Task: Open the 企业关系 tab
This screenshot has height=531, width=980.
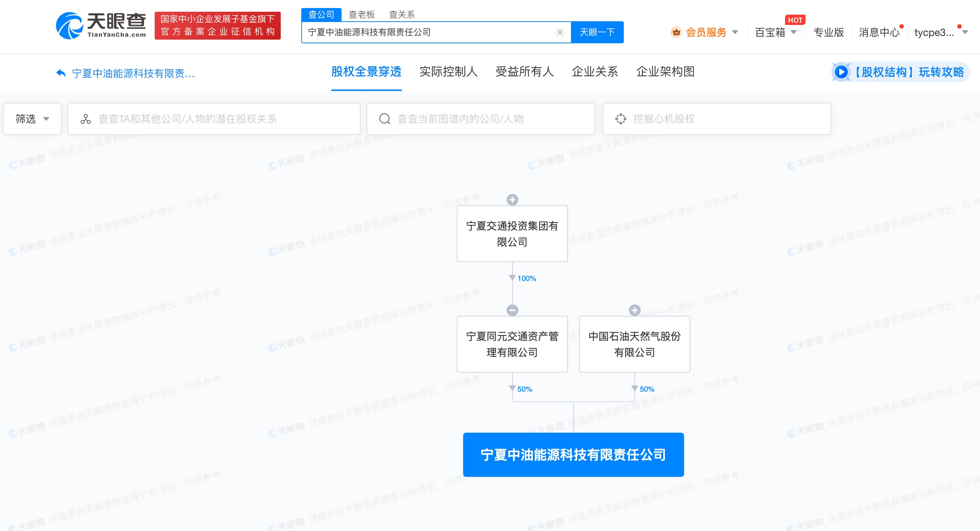Action: pyautogui.click(x=594, y=72)
